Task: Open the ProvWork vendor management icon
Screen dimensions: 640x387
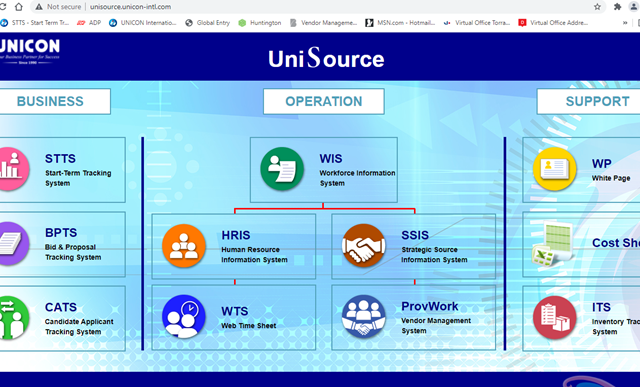Action: pyautogui.click(x=364, y=316)
